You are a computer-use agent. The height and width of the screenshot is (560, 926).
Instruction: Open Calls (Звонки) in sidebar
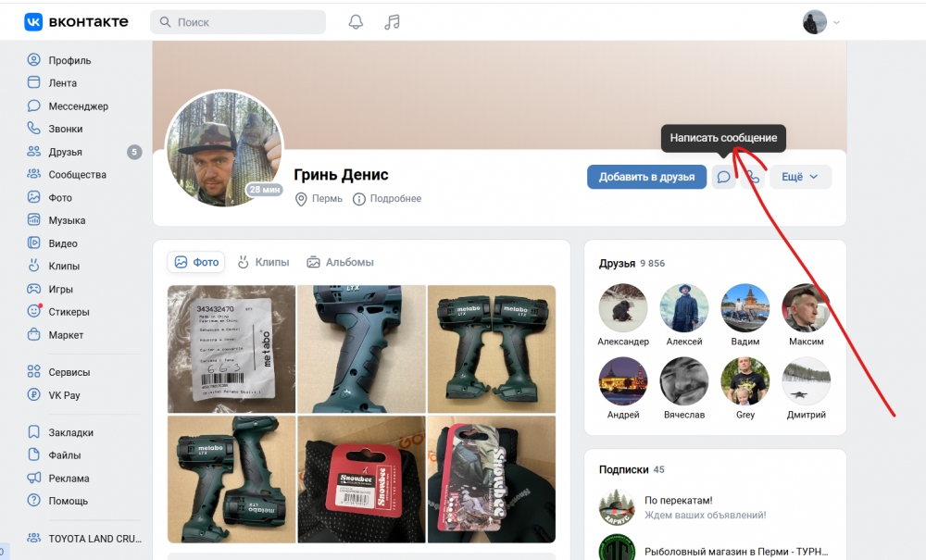[x=65, y=130]
